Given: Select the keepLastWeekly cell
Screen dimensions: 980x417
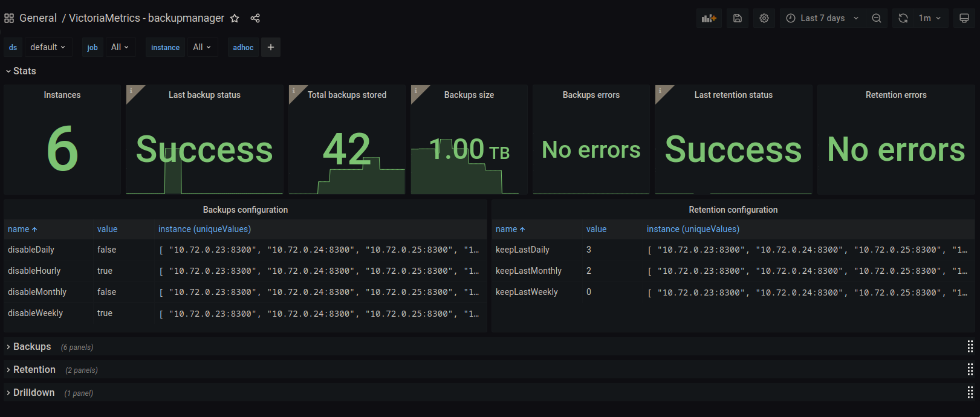Looking at the screenshot, I should pos(527,292).
